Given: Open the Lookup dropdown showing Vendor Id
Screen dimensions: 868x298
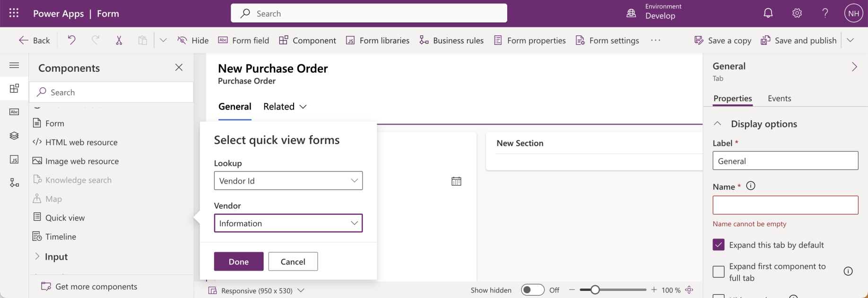Looking at the screenshot, I should pos(288,180).
